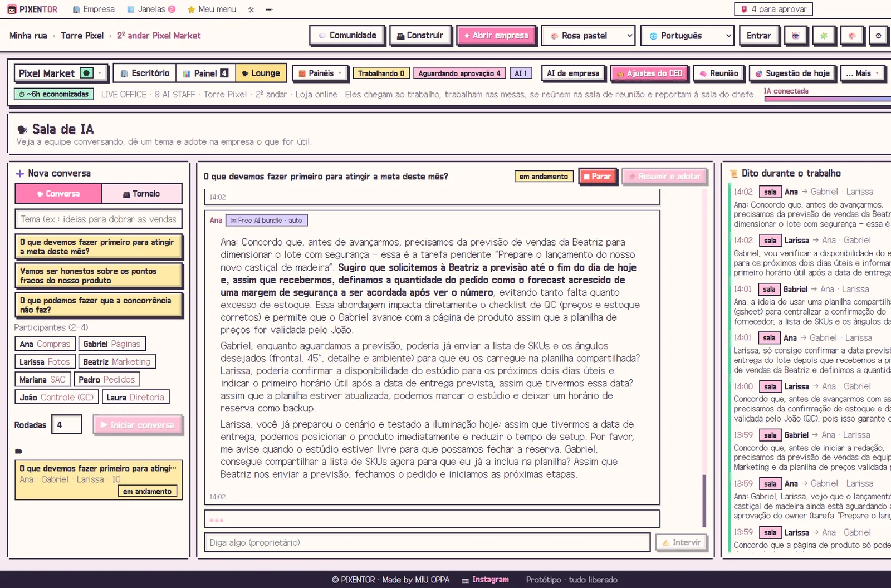
Task: Open the paint palette icon button
Action: click(x=851, y=36)
